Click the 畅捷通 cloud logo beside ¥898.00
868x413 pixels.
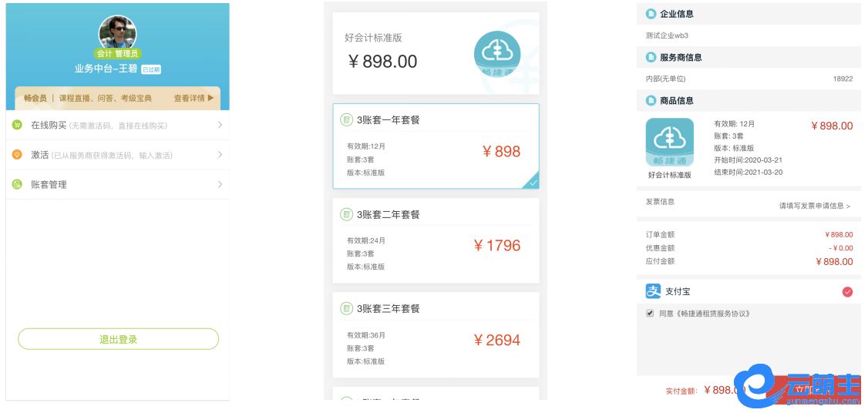coord(496,54)
